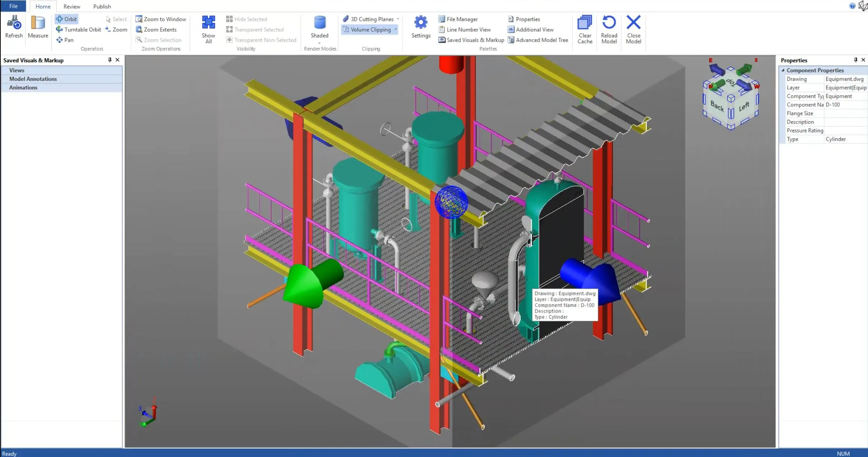Open the File menu
Image resolution: width=868 pixels, height=457 pixels.
13,6
